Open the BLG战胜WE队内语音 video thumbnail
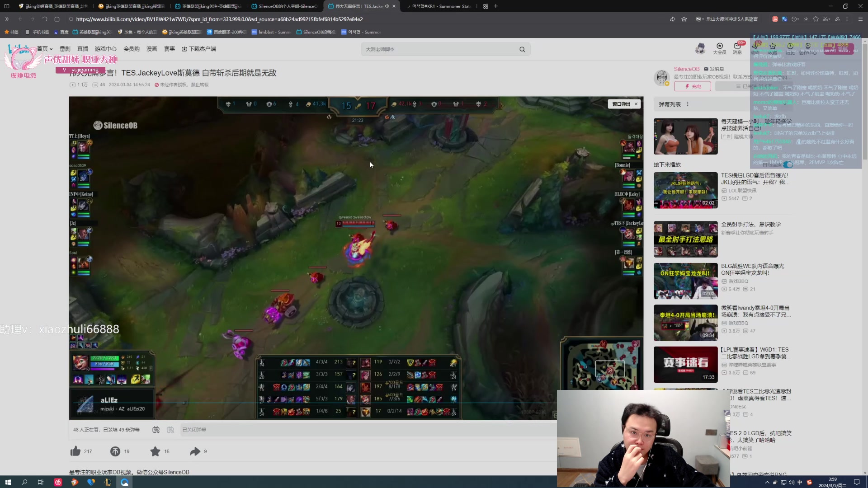This screenshot has height=488, width=868. (685, 281)
